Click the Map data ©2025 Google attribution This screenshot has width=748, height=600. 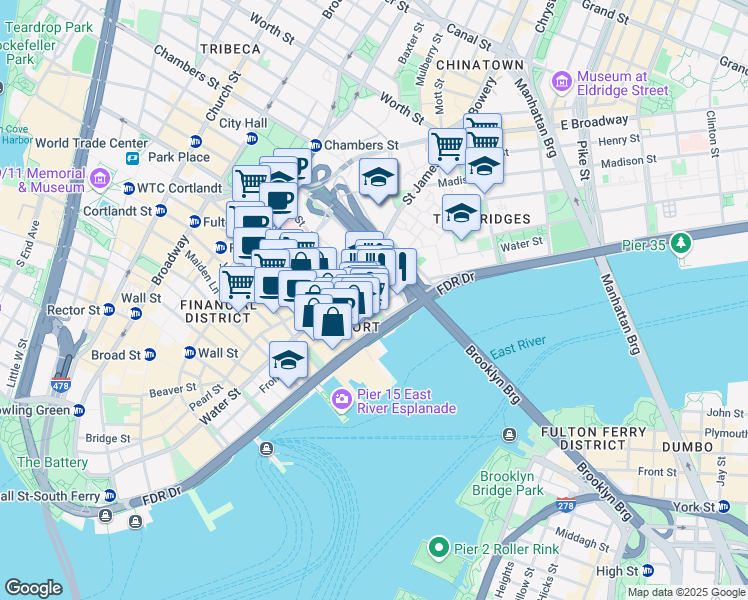[x=686, y=592]
